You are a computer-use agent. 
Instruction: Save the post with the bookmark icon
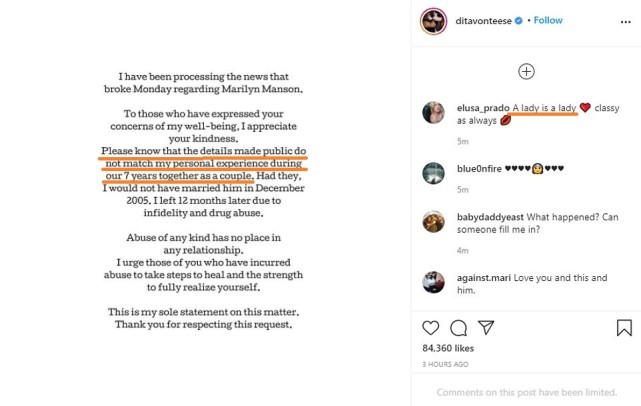[x=624, y=328]
